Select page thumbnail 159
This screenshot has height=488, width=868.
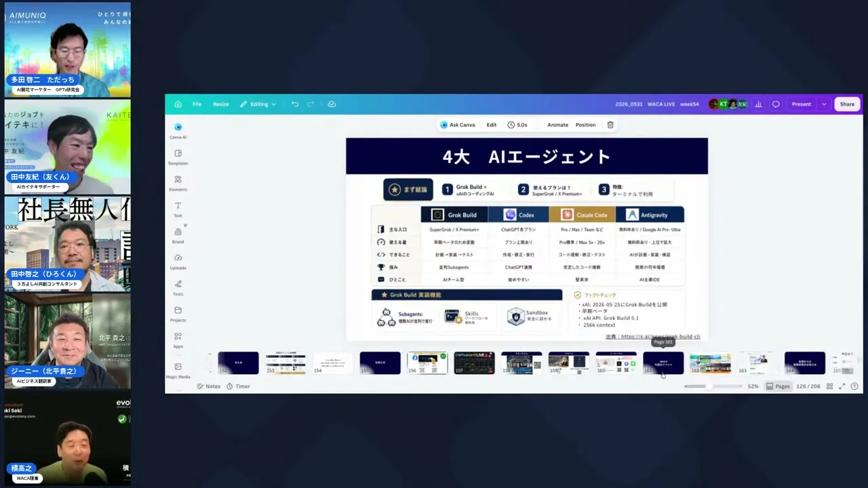[x=568, y=363]
